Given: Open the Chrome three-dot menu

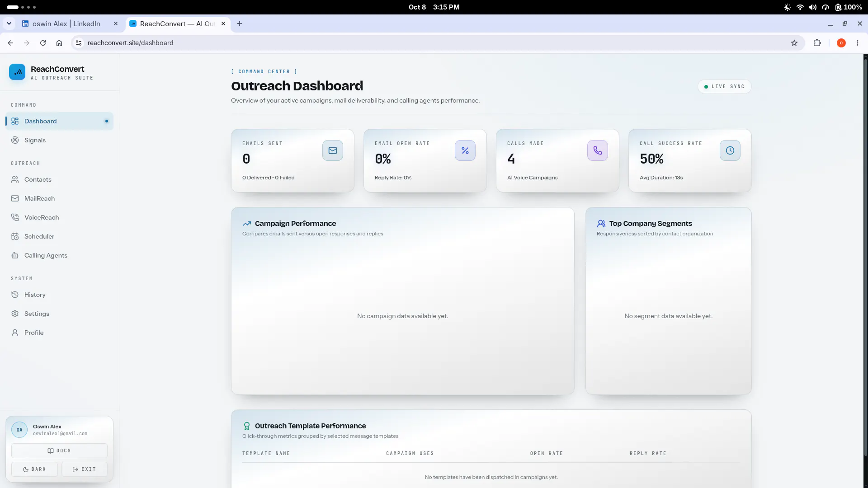Looking at the screenshot, I should (x=858, y=43).
